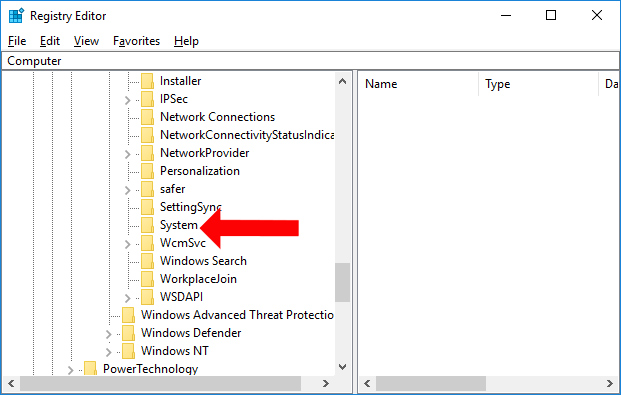
Task: Select the Installer key folder icon
Action: coord(147,81)
